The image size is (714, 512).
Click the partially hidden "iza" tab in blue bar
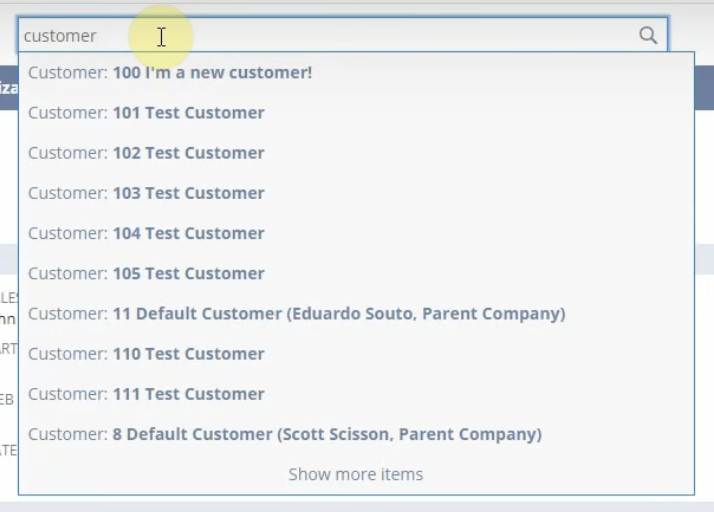(x=9, y=87)
